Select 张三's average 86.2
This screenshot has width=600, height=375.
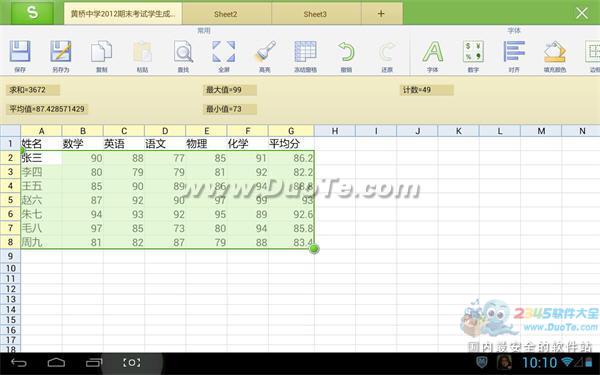[x=291, y=158]
